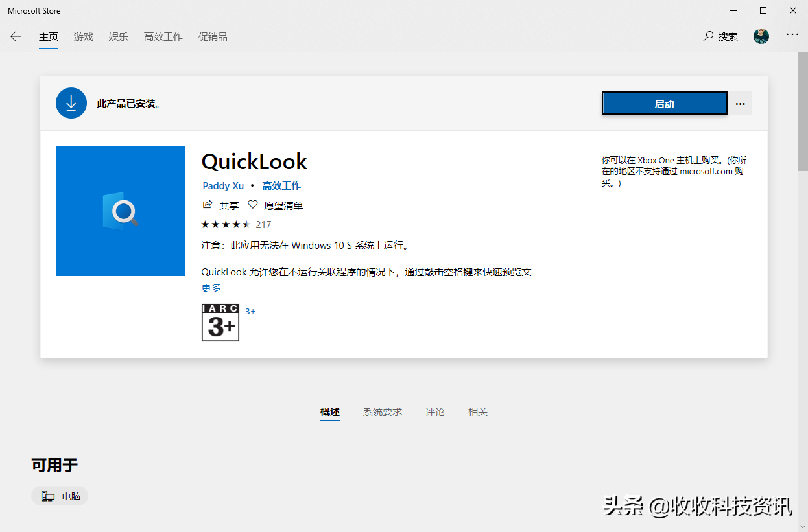
Task: Open the 游戏 tab
Action: point(84,37)
